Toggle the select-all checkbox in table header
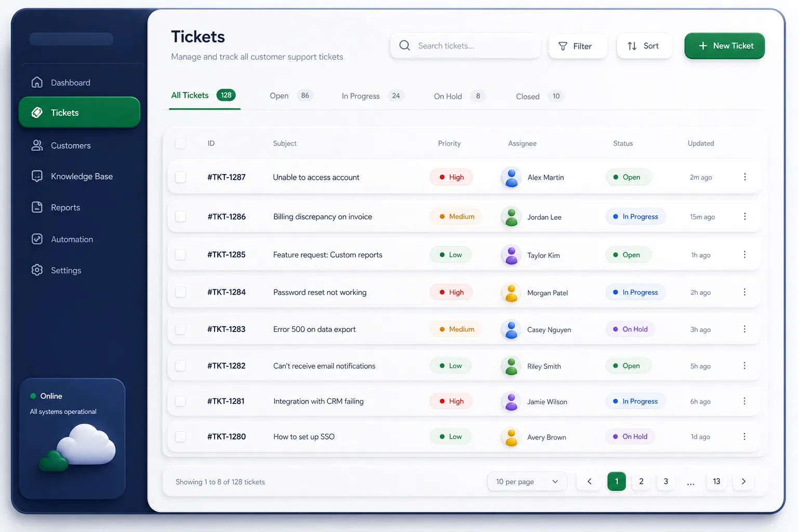 (x=180, y=143)
